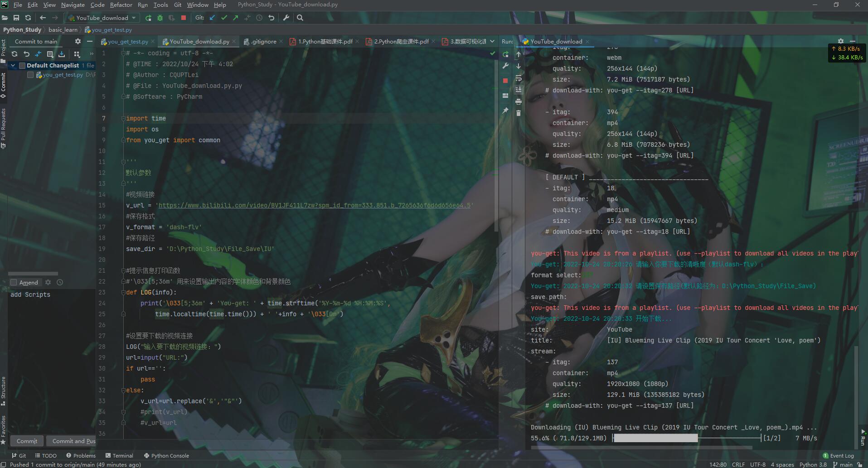Open Group By dropdown in Commit panel
868x468 pixels.
(x=77, y=54)
